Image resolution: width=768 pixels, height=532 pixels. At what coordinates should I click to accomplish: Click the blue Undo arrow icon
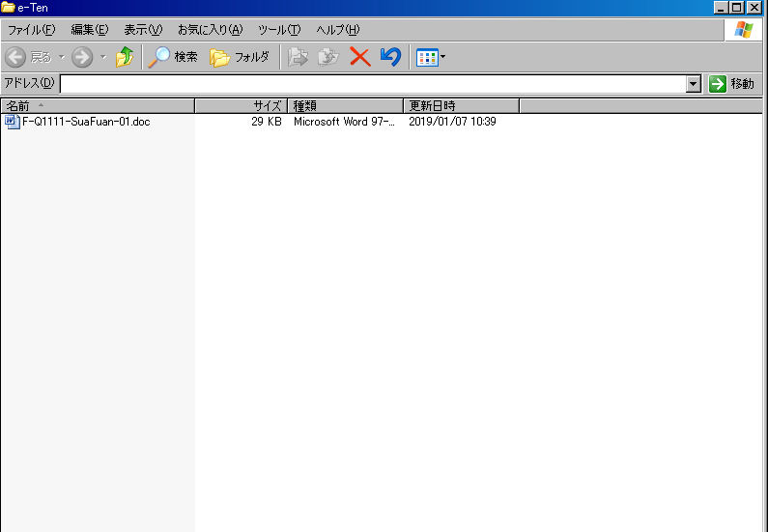(390, 57)
